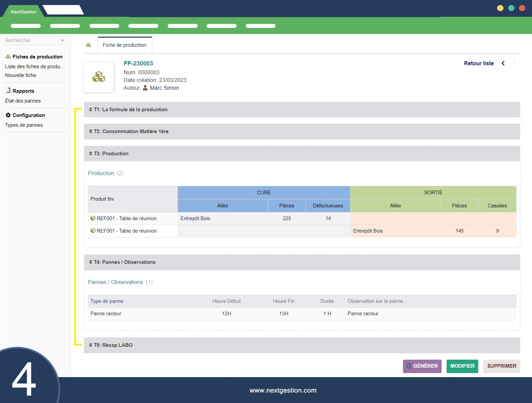Click the Rapports document icon in the sidebar

[x=8, y=90]
